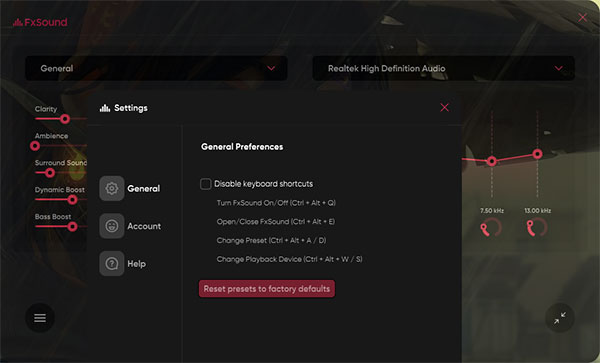Screen dimensions: 600x363
Task: Expand the General preset dropdown
Action: pyautogui.click(x=157, y=68)
